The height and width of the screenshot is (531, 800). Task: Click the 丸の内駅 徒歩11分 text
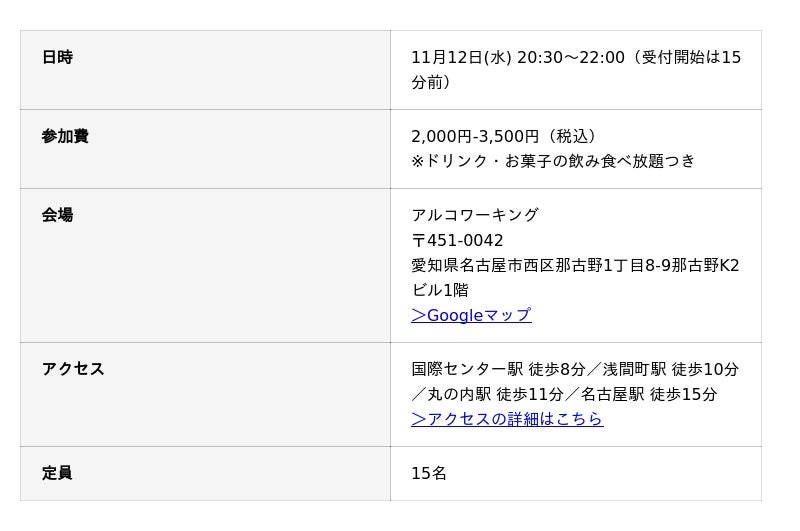pos(489,394)
